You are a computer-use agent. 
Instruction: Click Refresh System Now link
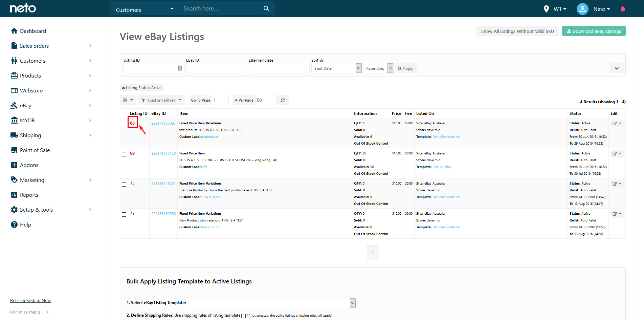point(30,301)
